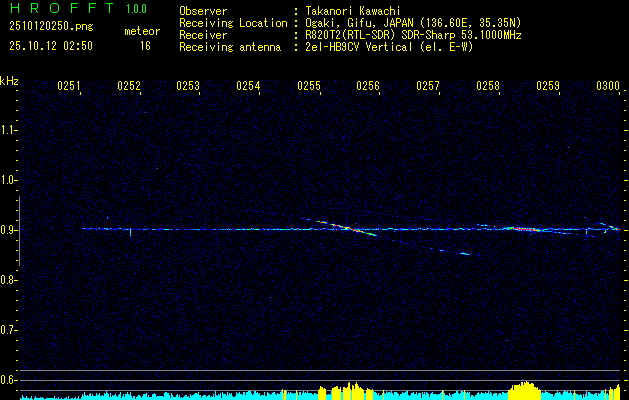
Task: Click the yellow power peak under 0256
Action: [347, 390]
